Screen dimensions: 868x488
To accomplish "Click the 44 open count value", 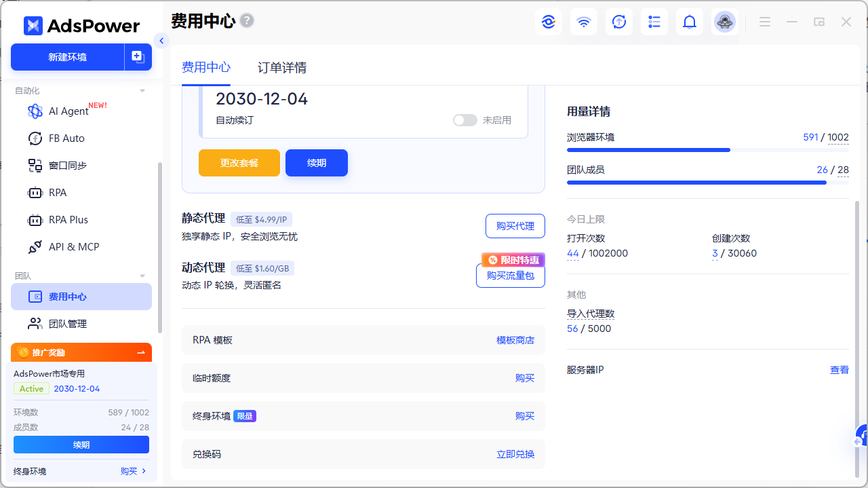I will [573, 253].
